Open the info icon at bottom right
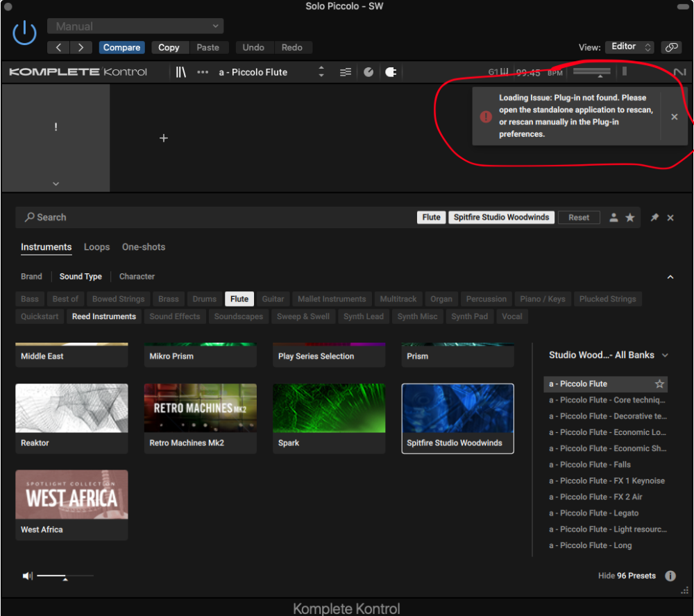The width and height of the screenshot is (694, 616). pos(670,576)
